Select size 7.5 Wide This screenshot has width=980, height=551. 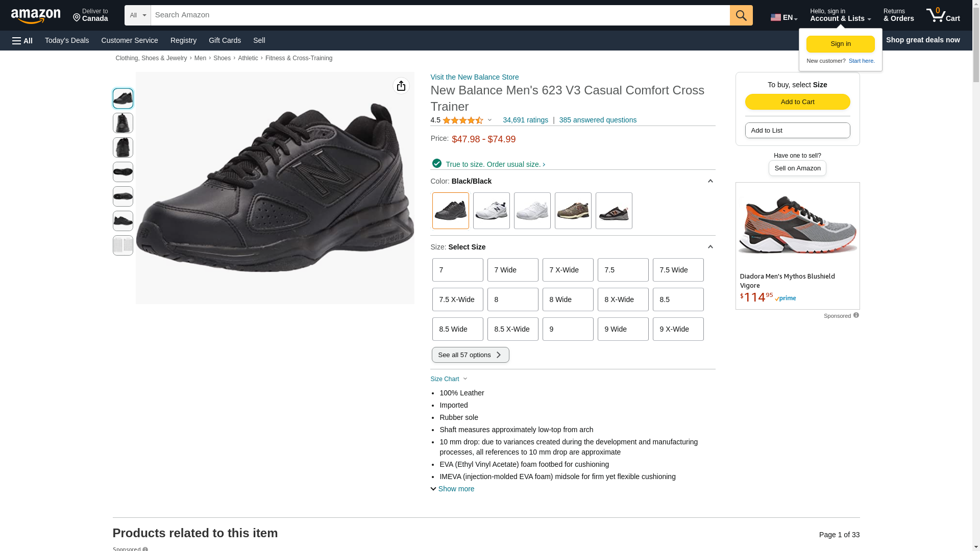click(x=678, y=270)
